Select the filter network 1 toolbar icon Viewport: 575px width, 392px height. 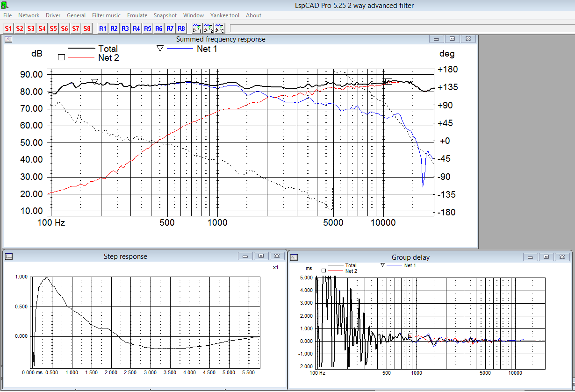(197, 29)
